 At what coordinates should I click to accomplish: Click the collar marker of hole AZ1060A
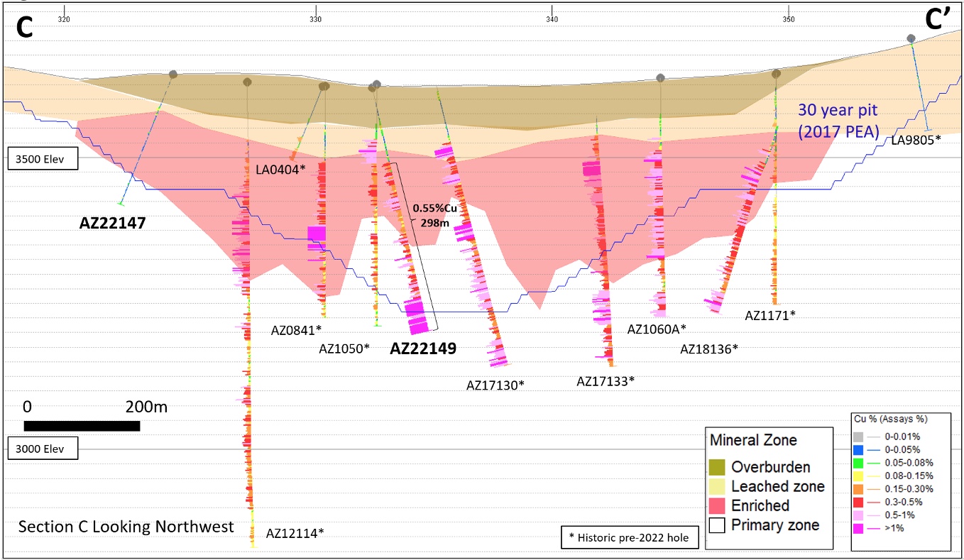(660, 77)
